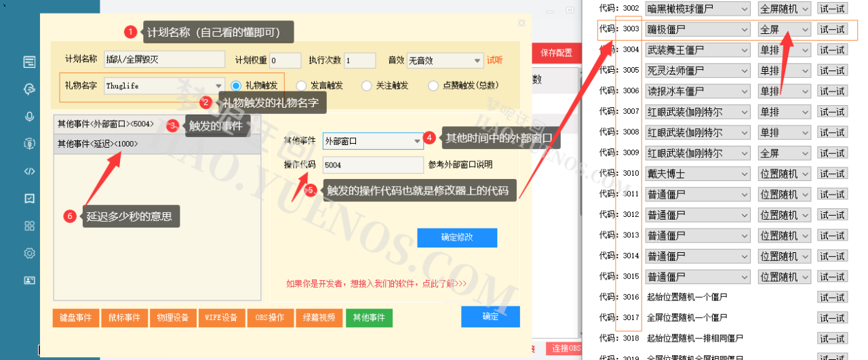Click the 计划名称 field with 插队/全屏毁灭
This screenshot has height=360, width=868.
pos(164,60)
